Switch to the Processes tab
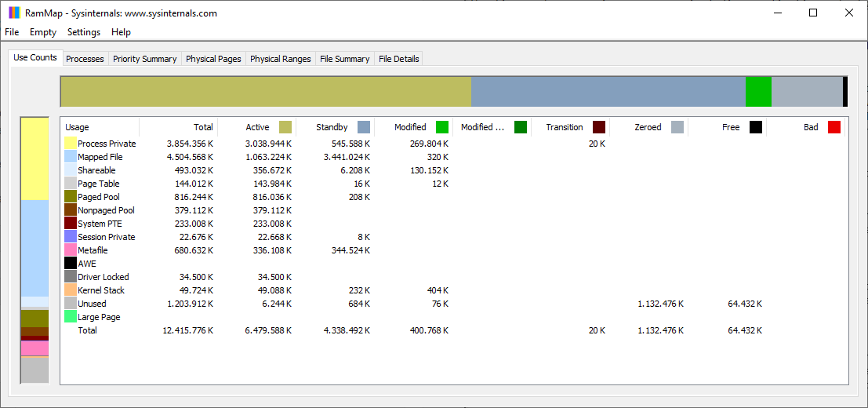The height and width of the screenshot is (408, 868). tap(85, 59)
